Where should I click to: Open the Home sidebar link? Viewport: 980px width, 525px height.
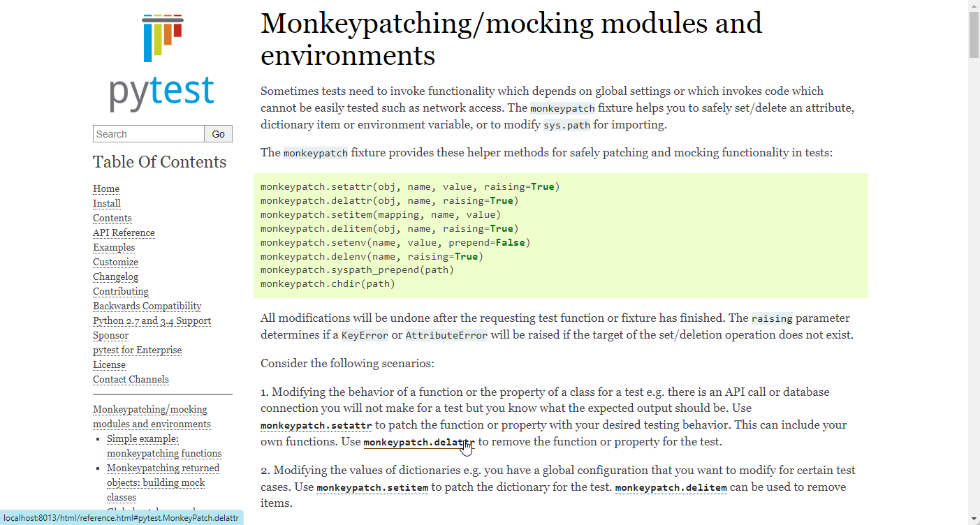[x=106, y=188]
